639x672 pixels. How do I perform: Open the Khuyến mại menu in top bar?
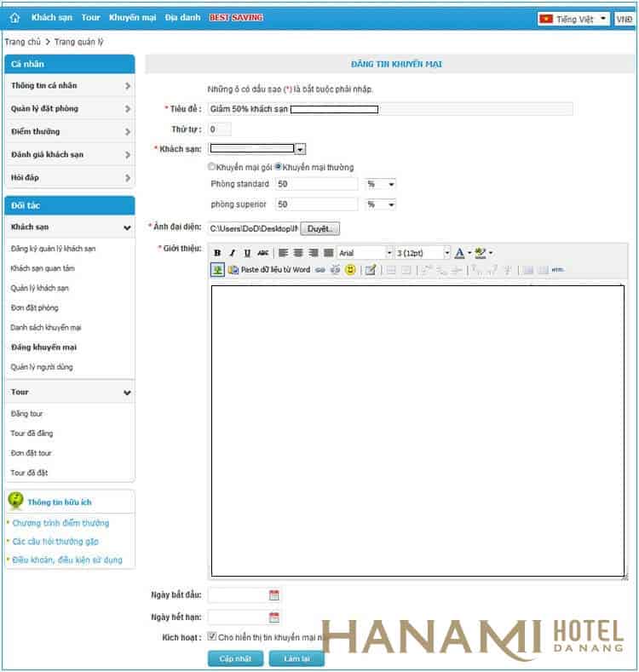coord(132,18)
